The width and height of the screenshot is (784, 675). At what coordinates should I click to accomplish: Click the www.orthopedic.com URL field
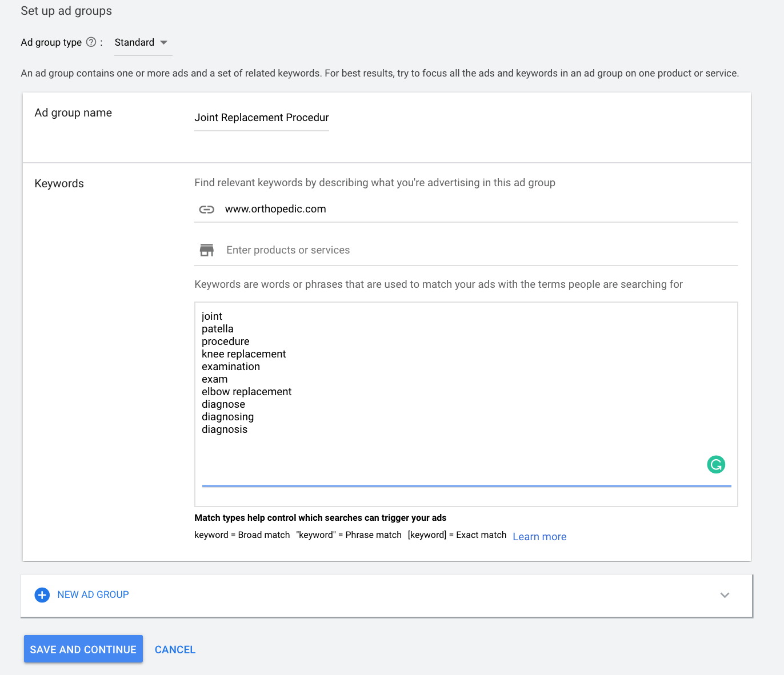pos(275,209)
